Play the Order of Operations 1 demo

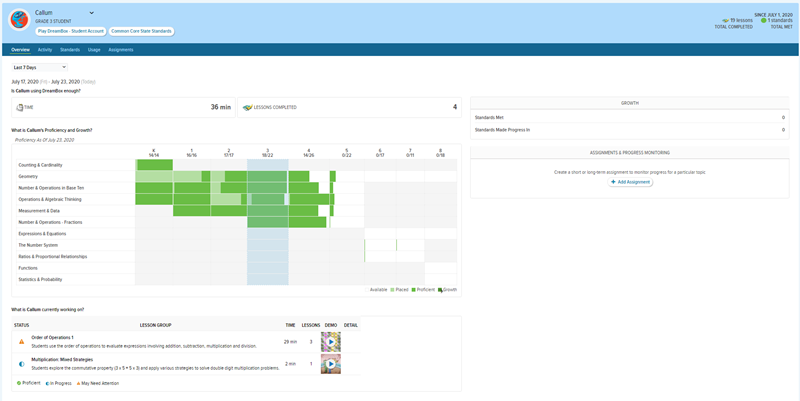331,342
